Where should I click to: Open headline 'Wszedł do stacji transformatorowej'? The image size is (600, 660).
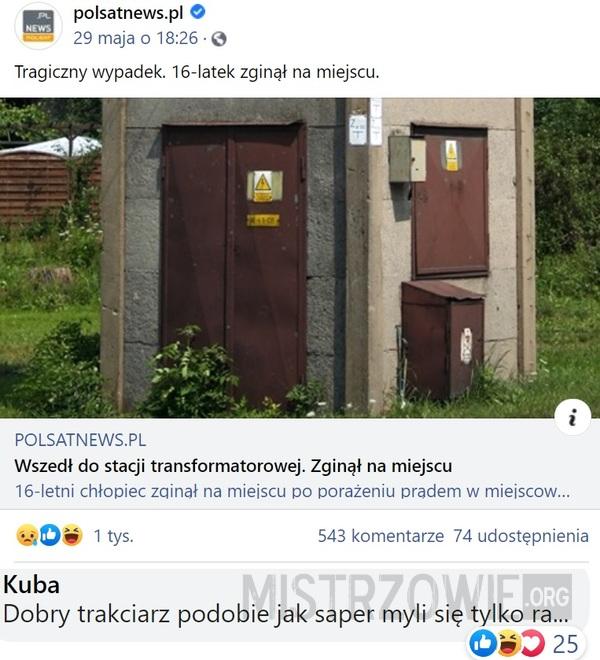tap(233, 466)
